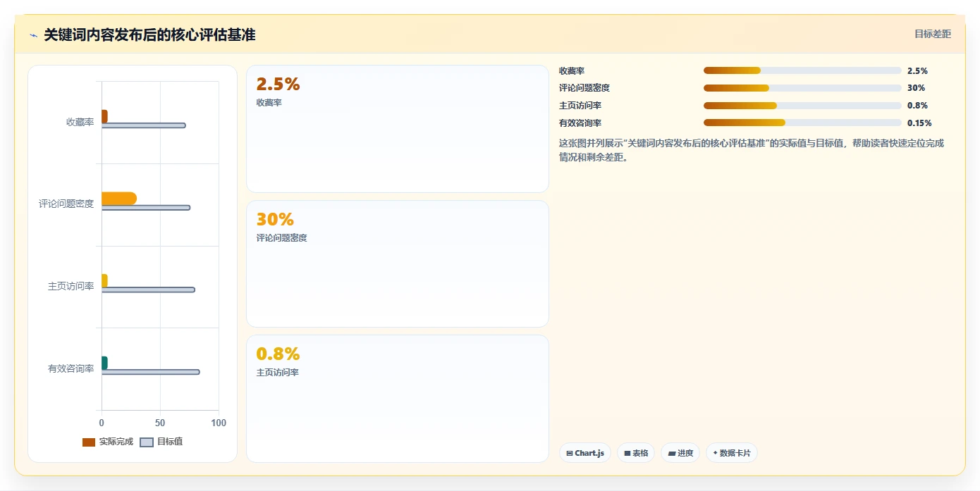The width and height of the screenshot is (980, 491).
Task: Toggle the 实际完成 legend swatch
Action: [x=89, y=442]
